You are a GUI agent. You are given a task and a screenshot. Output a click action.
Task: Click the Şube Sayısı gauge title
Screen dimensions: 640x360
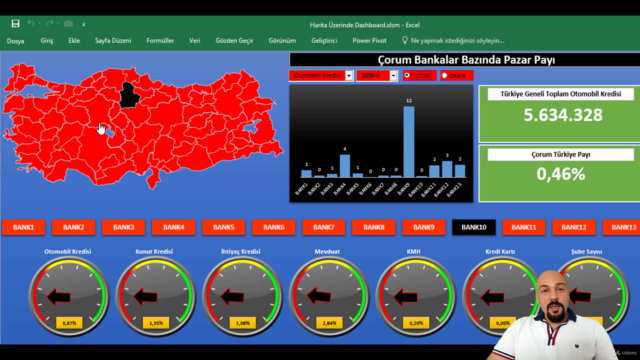587,252
